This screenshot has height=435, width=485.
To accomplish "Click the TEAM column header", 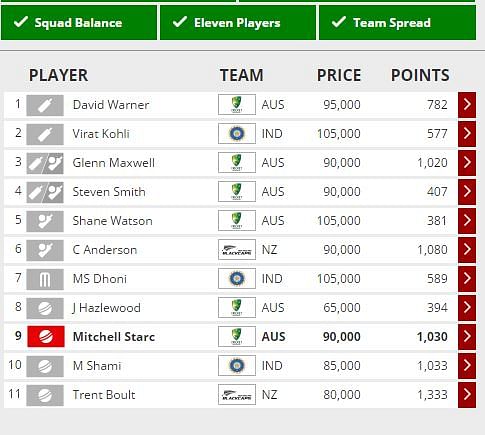I will [242, 75].
